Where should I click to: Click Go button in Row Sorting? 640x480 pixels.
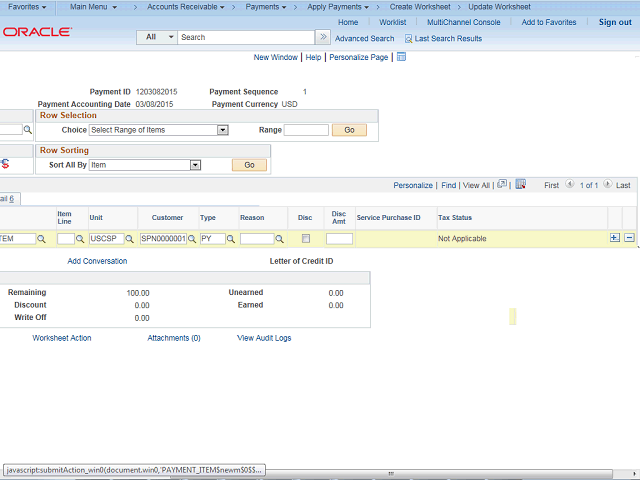tap(249, 165)
